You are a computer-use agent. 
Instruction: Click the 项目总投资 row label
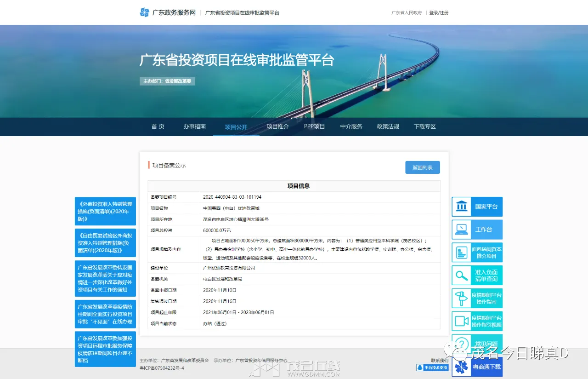(x=162, y=230)
